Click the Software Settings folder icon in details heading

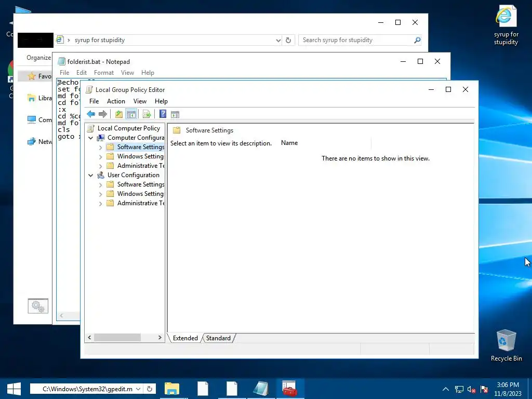point(177,130)
